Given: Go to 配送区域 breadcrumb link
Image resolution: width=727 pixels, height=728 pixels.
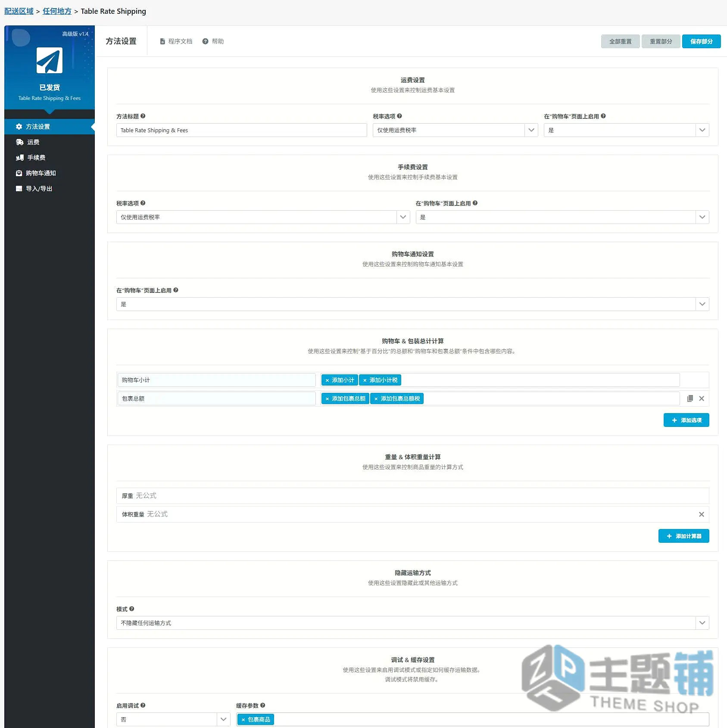Looking at the screenshot, I should coord(19,11).
